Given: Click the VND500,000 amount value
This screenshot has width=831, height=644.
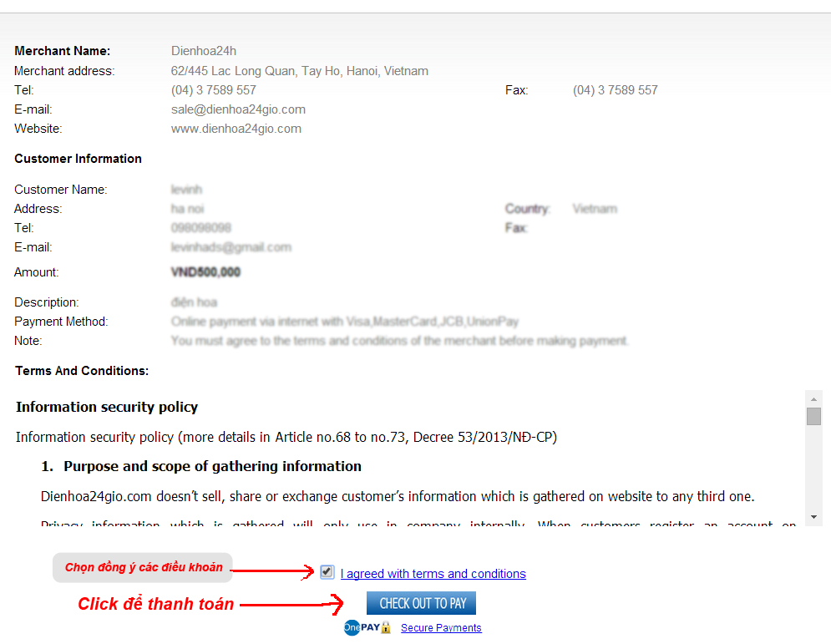Looking at the screenshot, I should click(x=205, y=272).
